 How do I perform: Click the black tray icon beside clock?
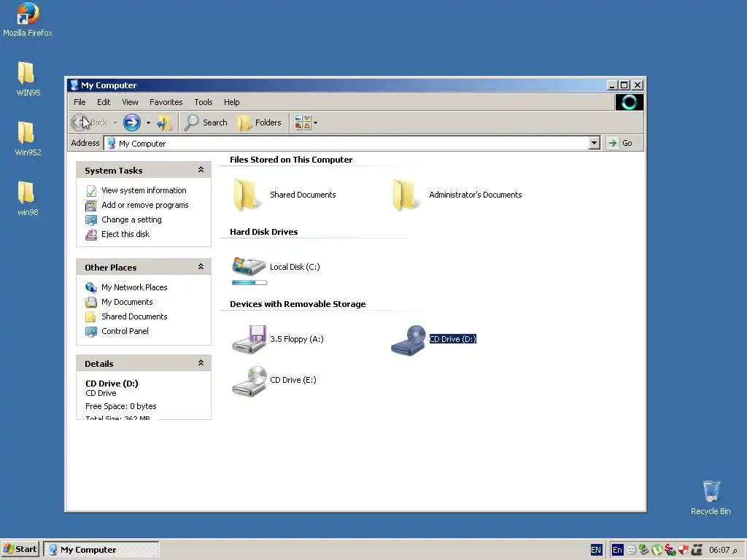click(x=697, y=550)
